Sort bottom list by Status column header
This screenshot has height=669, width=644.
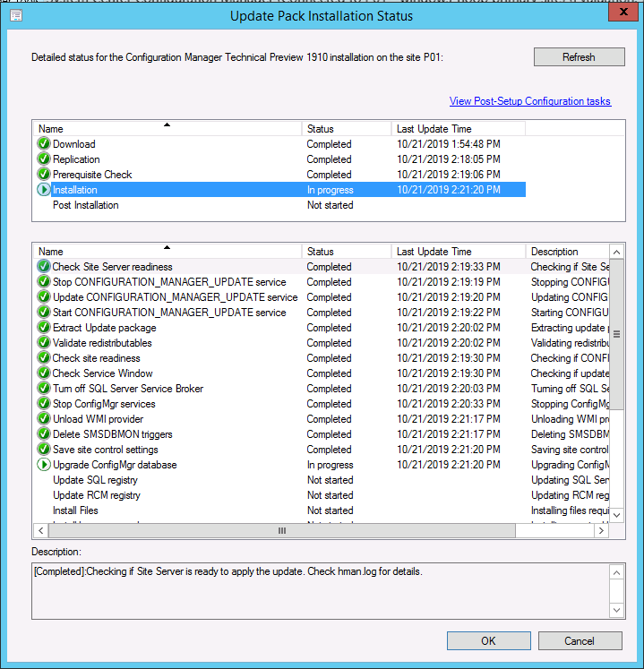pos(347,252)
